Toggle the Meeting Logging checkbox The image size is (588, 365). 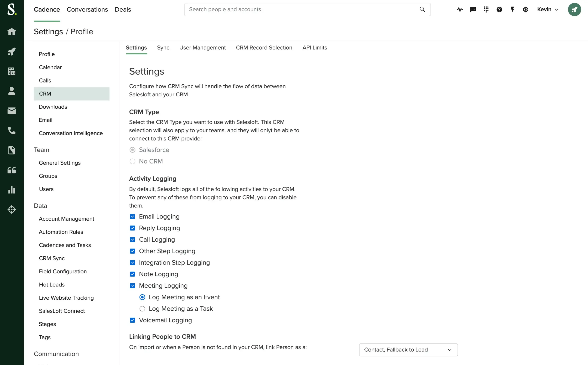[x=132, y=286]
